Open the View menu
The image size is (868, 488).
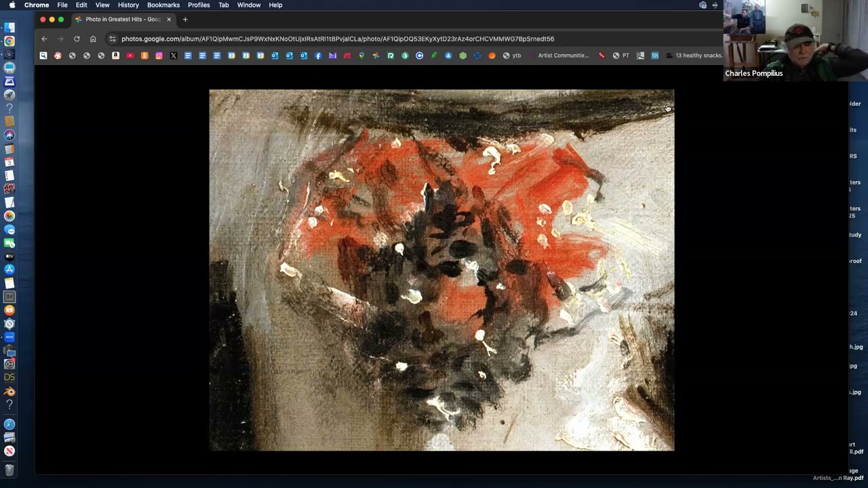[x=102, y=5]
